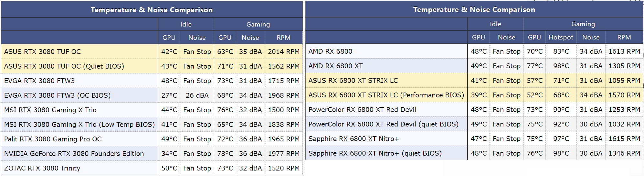644x176 pixels.
Task: Select NVIDIA GeForce RTX 3080 Founders Edition label
Action: pos(74,154)
